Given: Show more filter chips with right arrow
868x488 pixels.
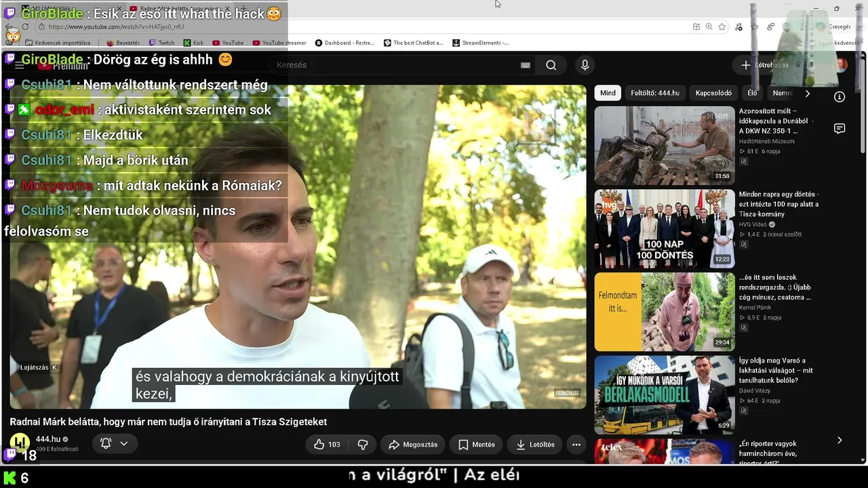Looking at the screenshot, I should (807, 93).
